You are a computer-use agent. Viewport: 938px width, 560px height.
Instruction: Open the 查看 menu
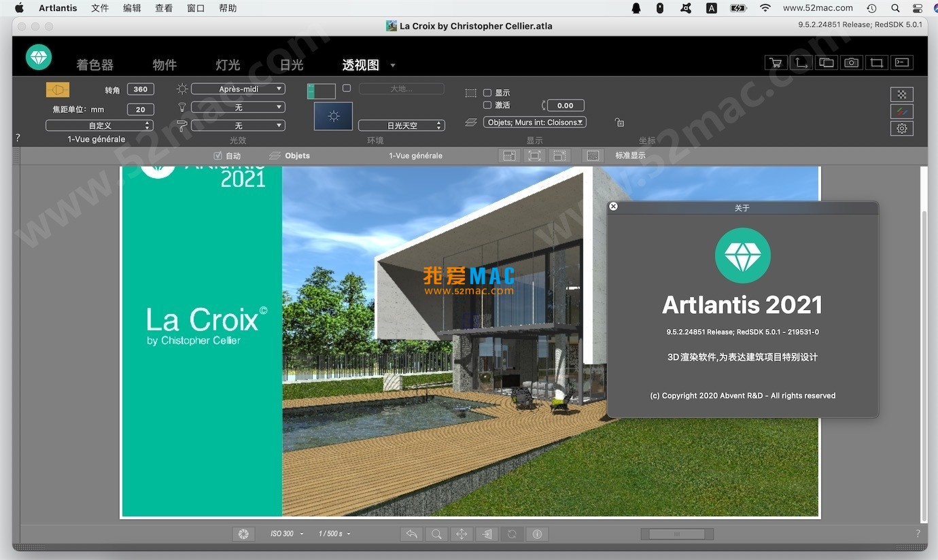click(164, 8)
